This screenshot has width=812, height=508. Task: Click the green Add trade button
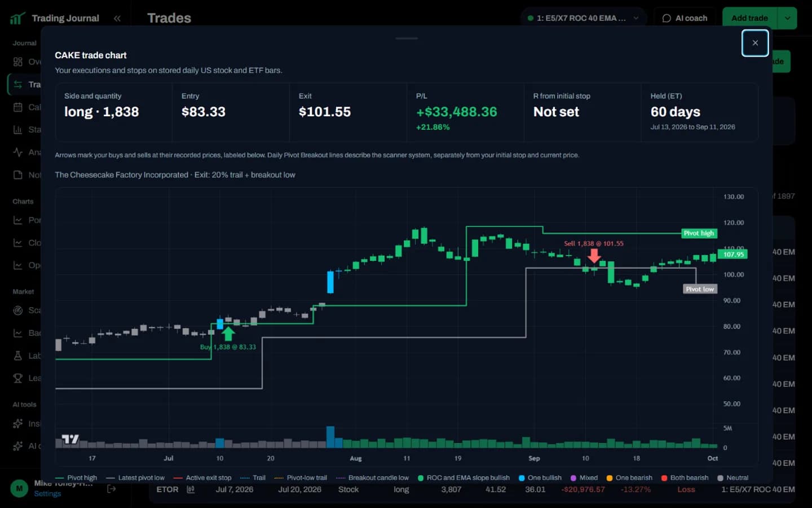[x=749, y=18]
